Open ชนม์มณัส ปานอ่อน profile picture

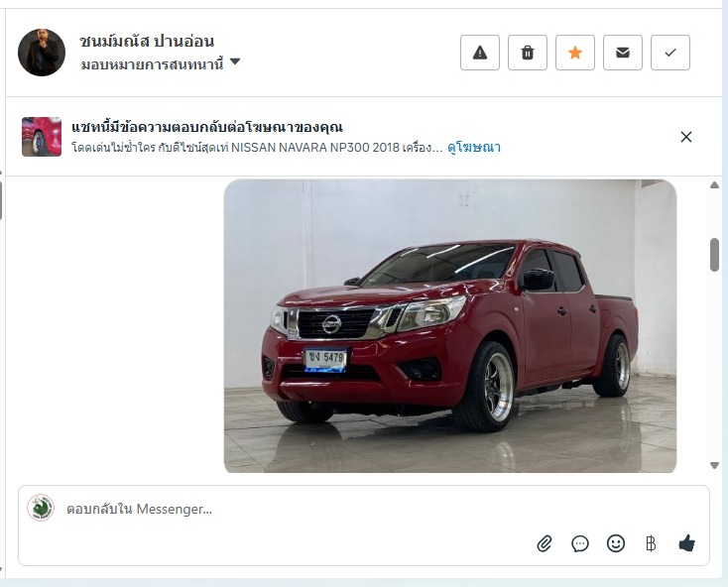[x=42, y=53]
